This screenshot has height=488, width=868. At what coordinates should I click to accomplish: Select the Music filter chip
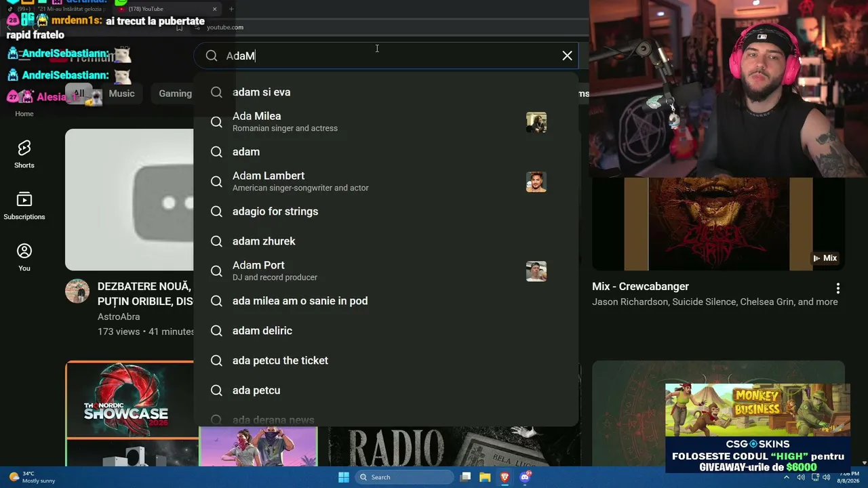(x=122, y=94)
